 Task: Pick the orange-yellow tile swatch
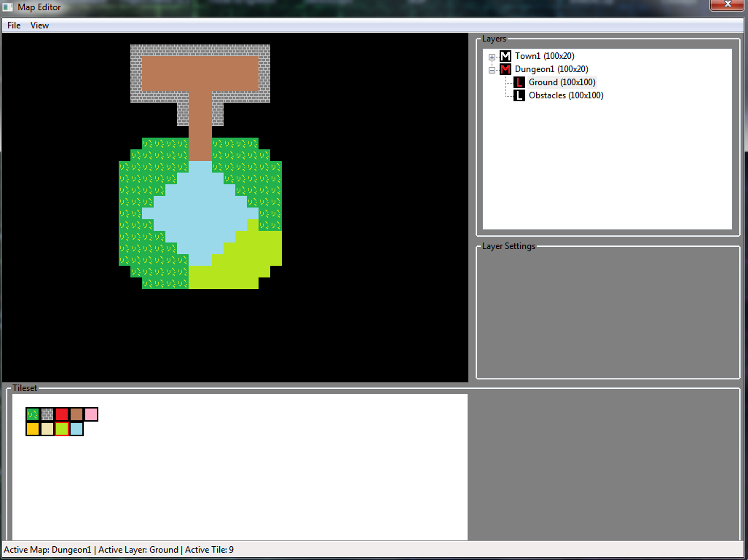(33, 429)
